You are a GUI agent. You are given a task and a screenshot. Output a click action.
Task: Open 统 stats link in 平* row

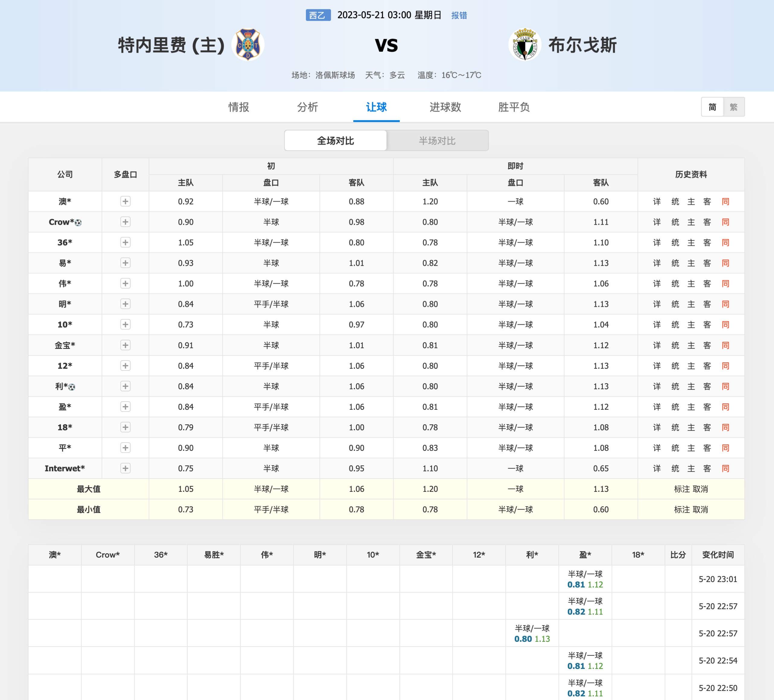click(675, 448)
